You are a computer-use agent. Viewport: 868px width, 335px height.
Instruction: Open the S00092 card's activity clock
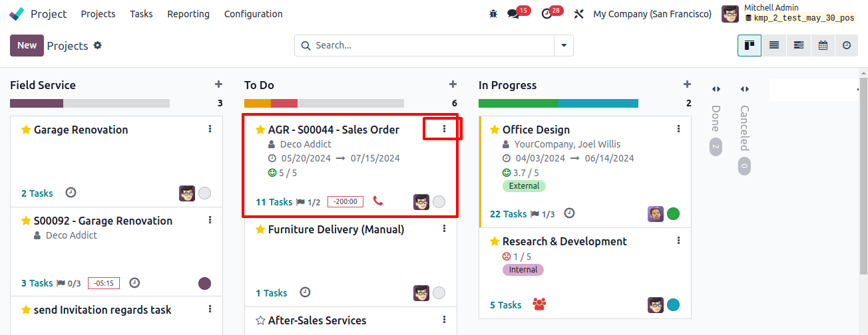pos(134,283)
